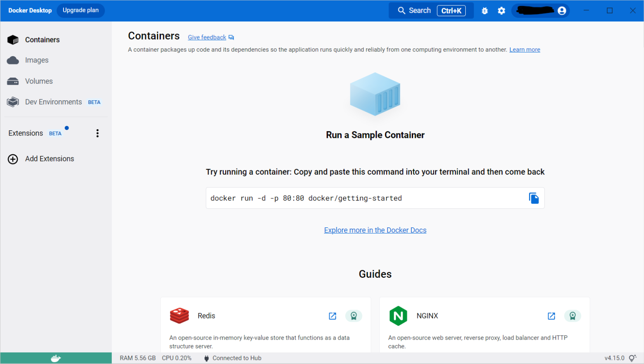Viewport: 644px width, 364px height.
Task: Click the Redis official badge icon
Action: (354, 316)
